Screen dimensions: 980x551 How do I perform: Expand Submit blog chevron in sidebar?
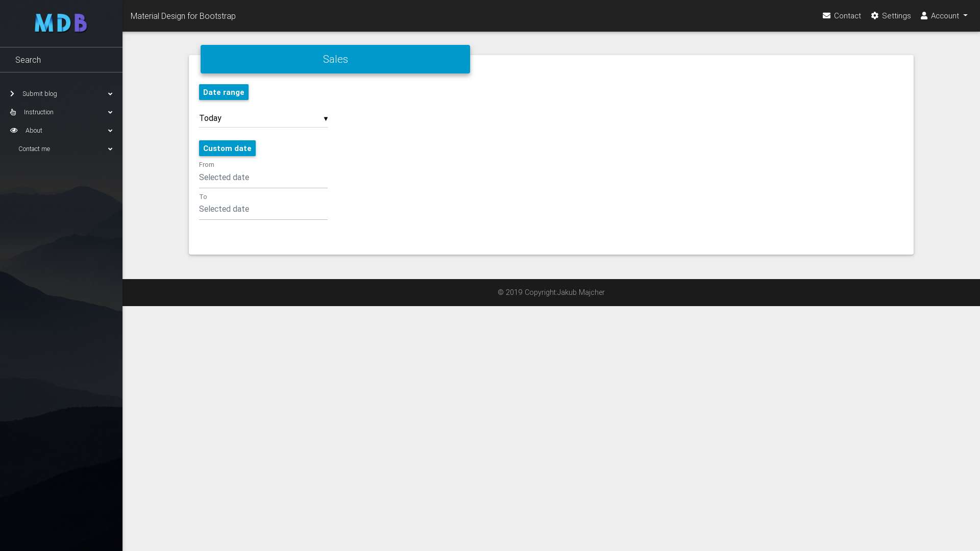[110, 94]
